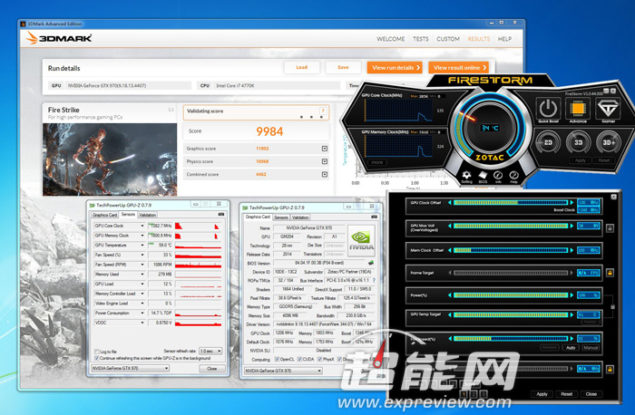Click Load button in Run details
635x415 pixels.
coord(302,67)
